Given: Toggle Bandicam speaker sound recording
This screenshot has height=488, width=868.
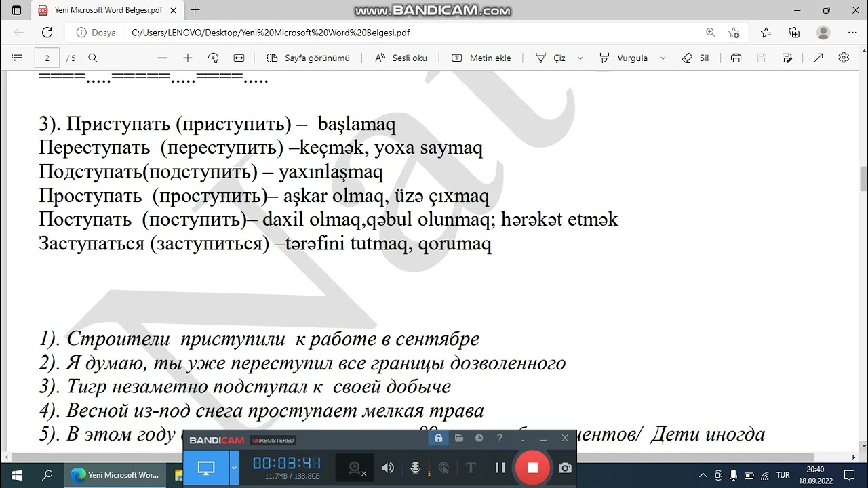Looking at the screenshot, I should 388,468.
